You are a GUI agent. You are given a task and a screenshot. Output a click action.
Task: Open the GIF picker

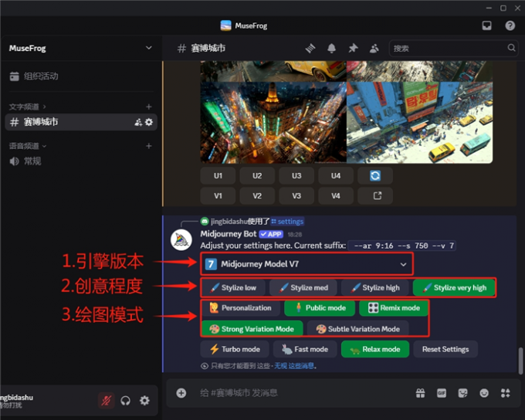click(x=442, y=393)
